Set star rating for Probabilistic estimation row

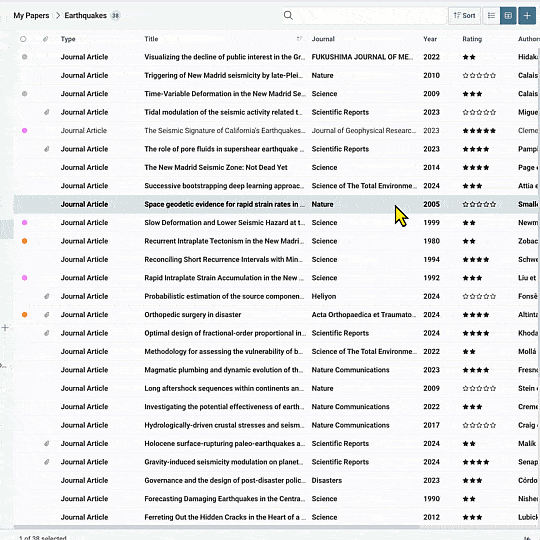coord(479,296)
